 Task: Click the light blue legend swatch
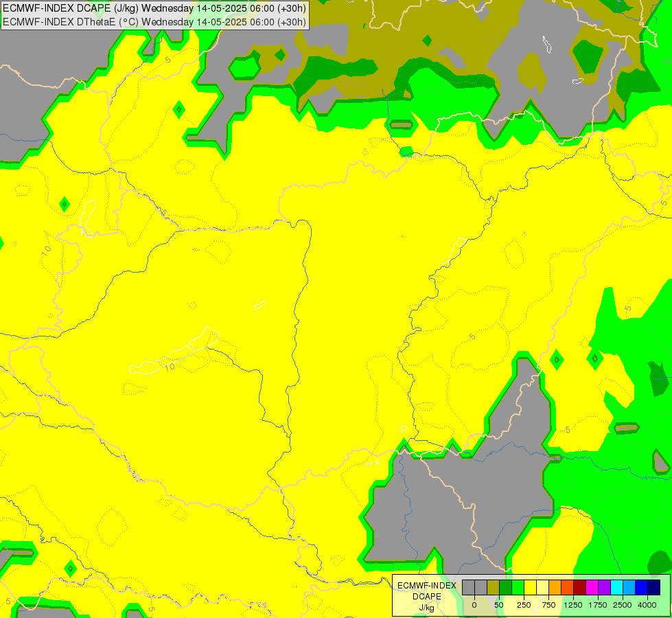[629, 588]
